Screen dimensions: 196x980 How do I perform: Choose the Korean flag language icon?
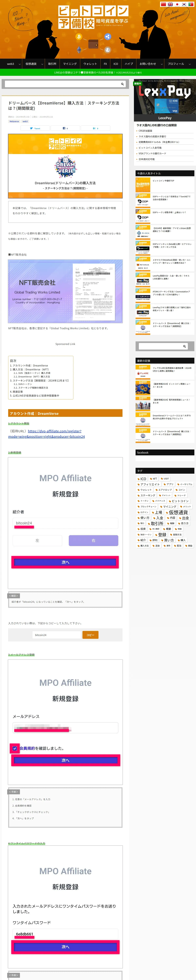184,4
